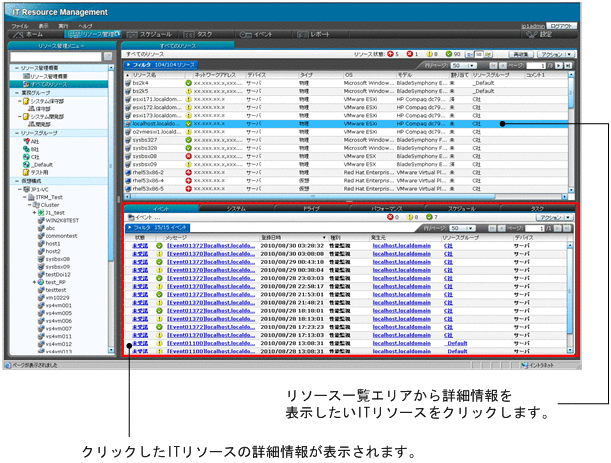Click resource list page number field
The image size is (611, 463).
pos(535,65)
